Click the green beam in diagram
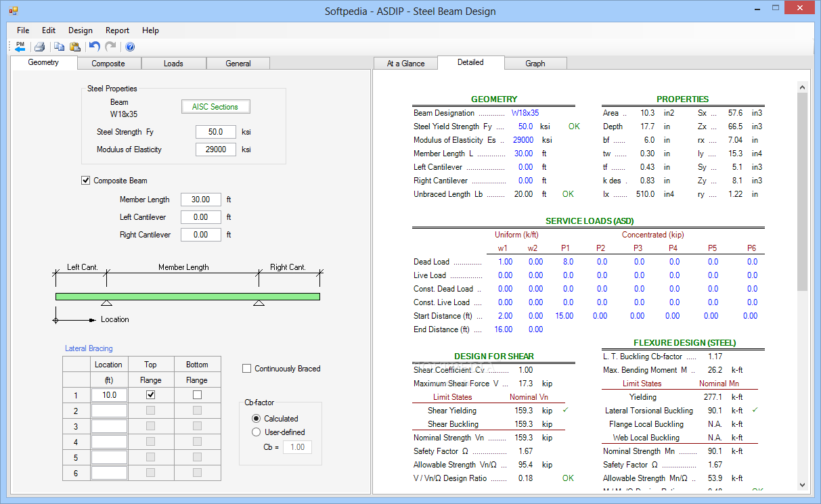821x504 pixels. pyautogui.click(x=187, y=296)
